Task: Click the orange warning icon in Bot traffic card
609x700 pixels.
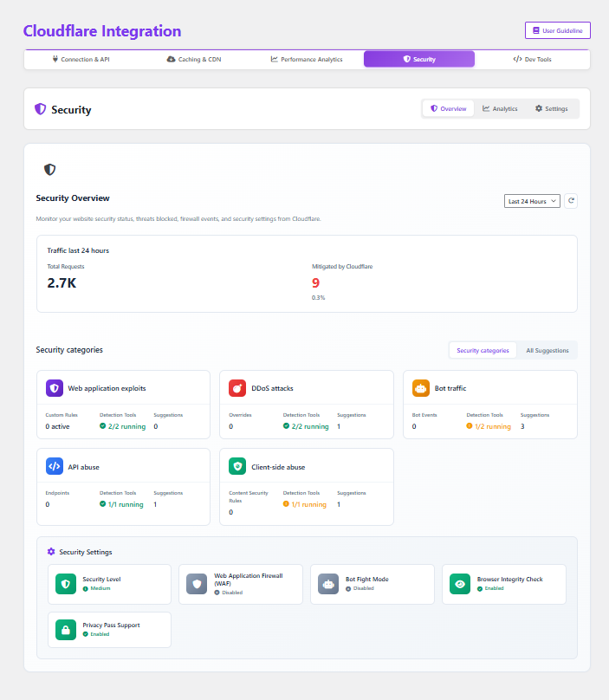Action: click(x=470, y=426)
